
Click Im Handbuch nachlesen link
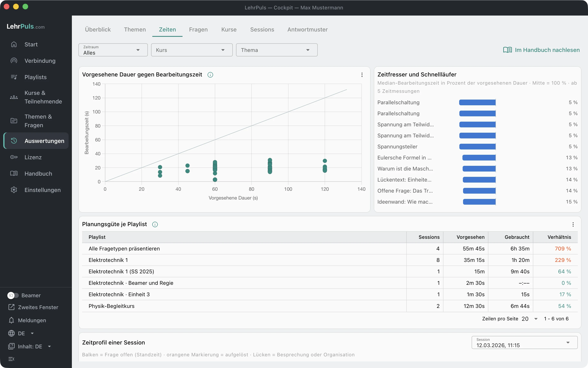(541, 50)
